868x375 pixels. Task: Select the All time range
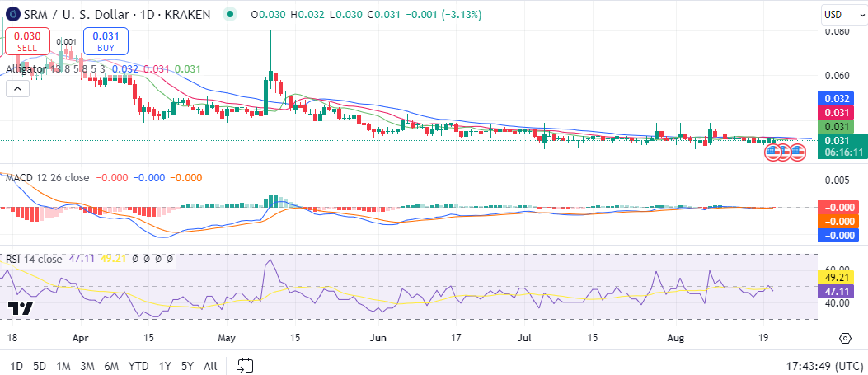pos(210,366)
